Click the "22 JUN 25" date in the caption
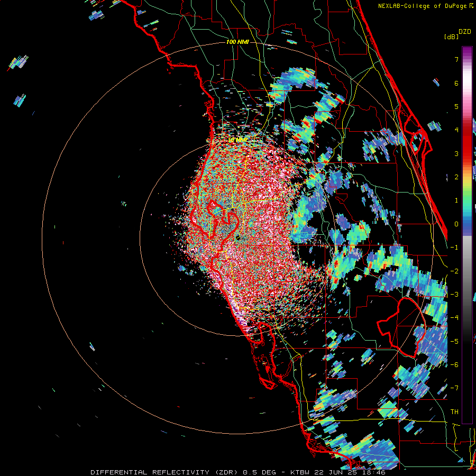 pos(335,472)
